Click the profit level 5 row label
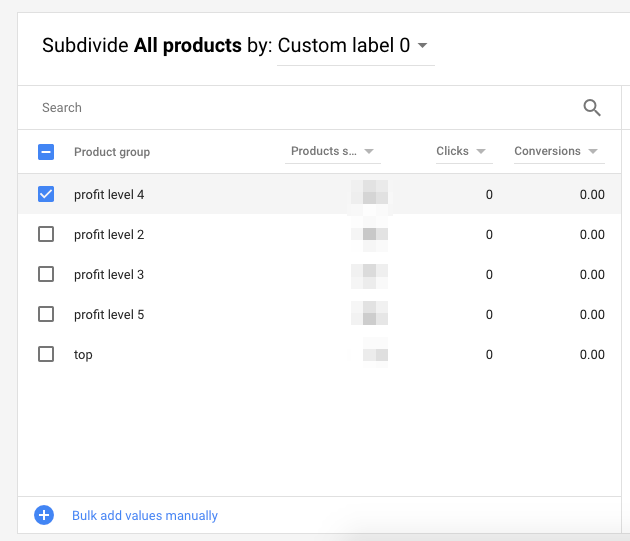 point(109,315)
